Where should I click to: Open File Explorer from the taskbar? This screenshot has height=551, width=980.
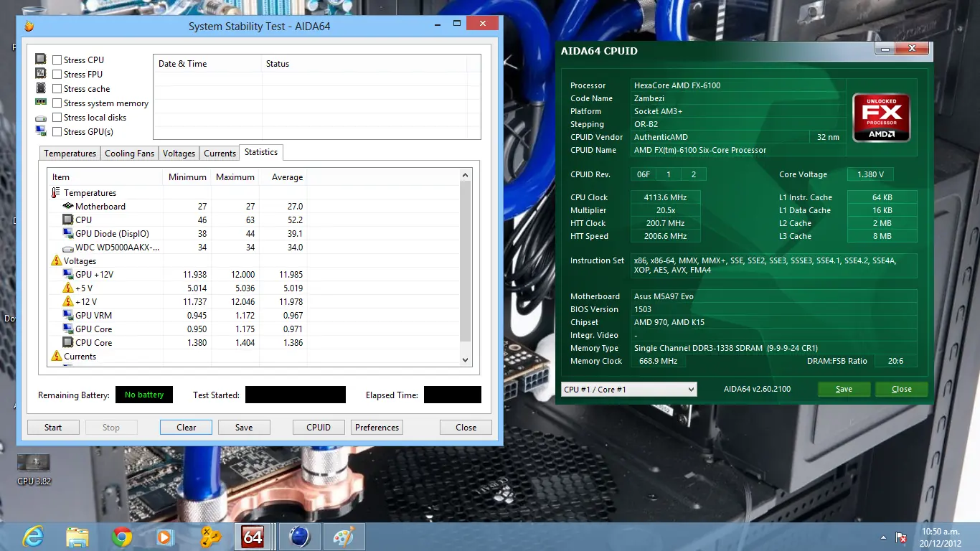(x=77, y=536)
